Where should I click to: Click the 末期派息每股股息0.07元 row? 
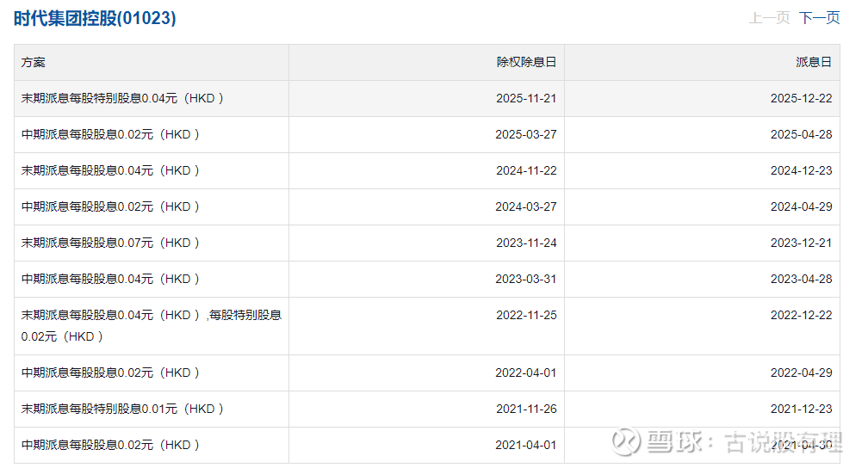(x=110, y=243)
